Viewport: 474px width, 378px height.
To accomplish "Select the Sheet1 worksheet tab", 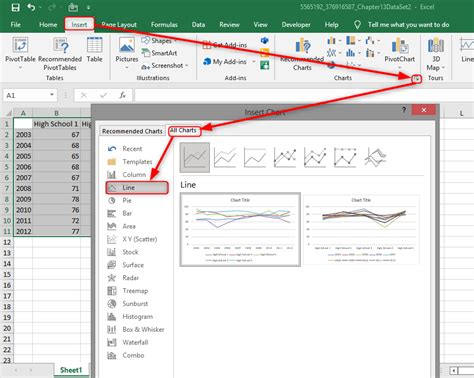I will tap(71, 370).
